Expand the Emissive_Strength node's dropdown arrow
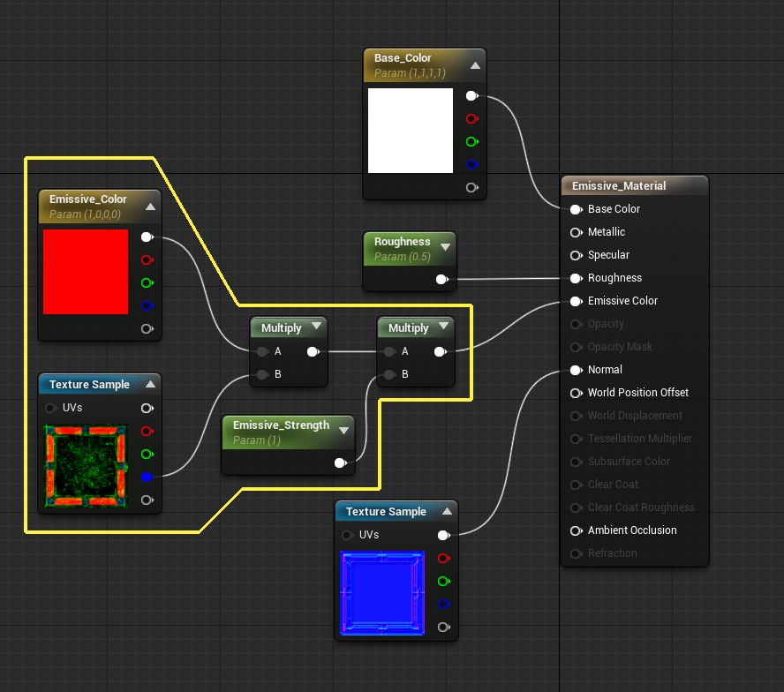This screenshot has height=692, width=784. tap(343, 432)
